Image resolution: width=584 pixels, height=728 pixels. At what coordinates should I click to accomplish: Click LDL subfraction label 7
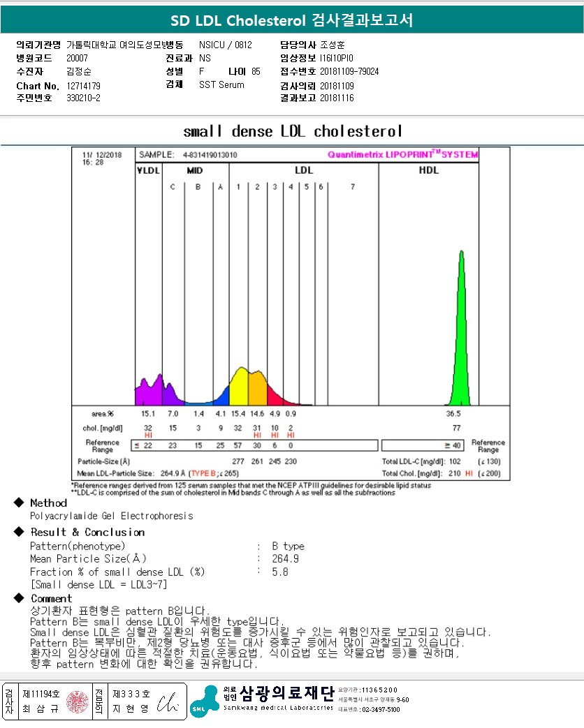point(353,186)
